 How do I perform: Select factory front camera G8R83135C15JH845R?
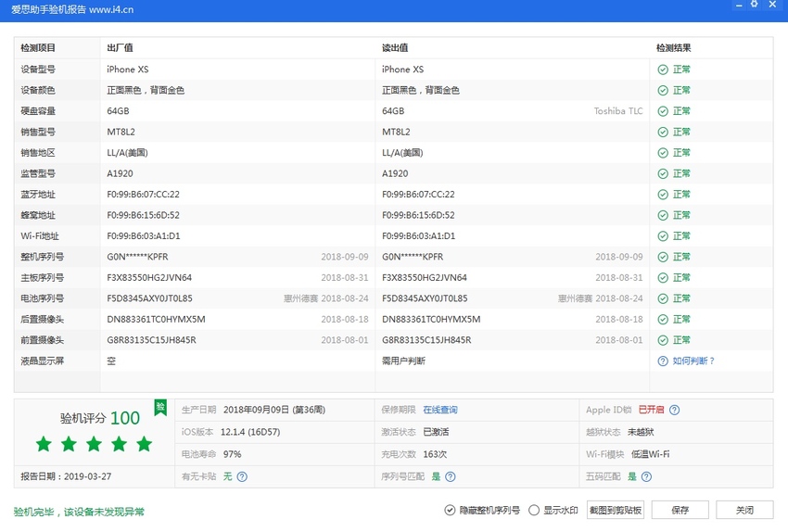click(x=151, y=340)
